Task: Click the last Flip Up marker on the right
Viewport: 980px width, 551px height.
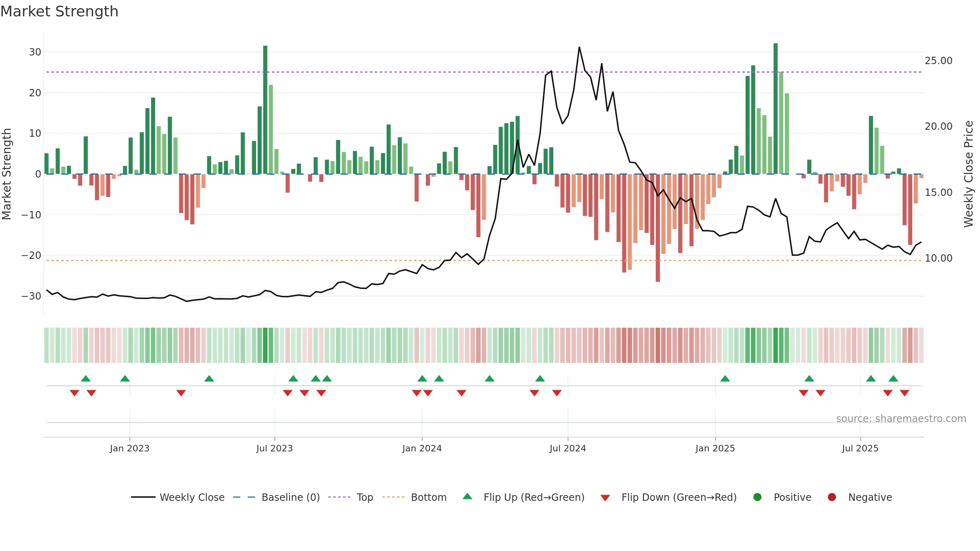Action: [893, 378]
